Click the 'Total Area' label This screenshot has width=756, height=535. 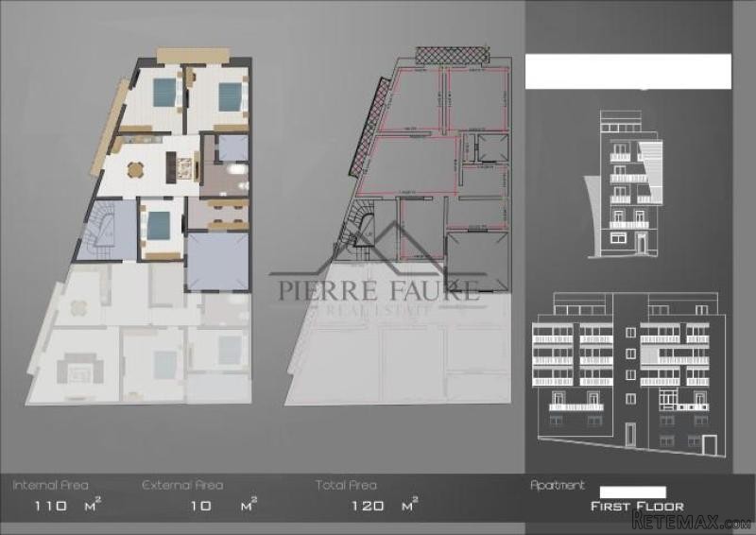click(x=346, y=485)
